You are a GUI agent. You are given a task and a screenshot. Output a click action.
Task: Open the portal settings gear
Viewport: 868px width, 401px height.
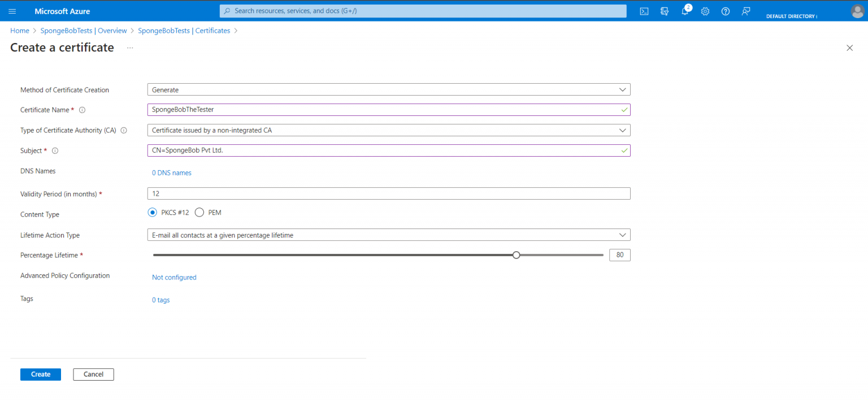705,11
